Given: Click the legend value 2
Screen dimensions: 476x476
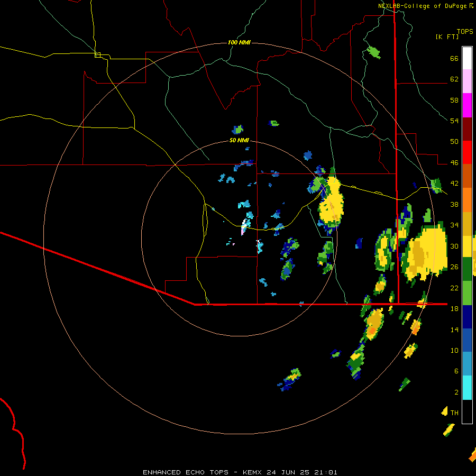Looking at the screenshot, I should pyautogui.click(x=456, y=392).
